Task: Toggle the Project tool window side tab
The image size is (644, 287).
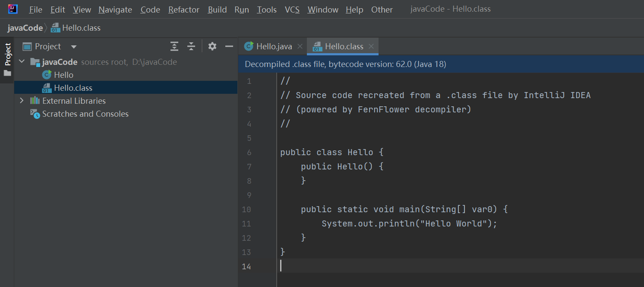Action: click(7, 54)
